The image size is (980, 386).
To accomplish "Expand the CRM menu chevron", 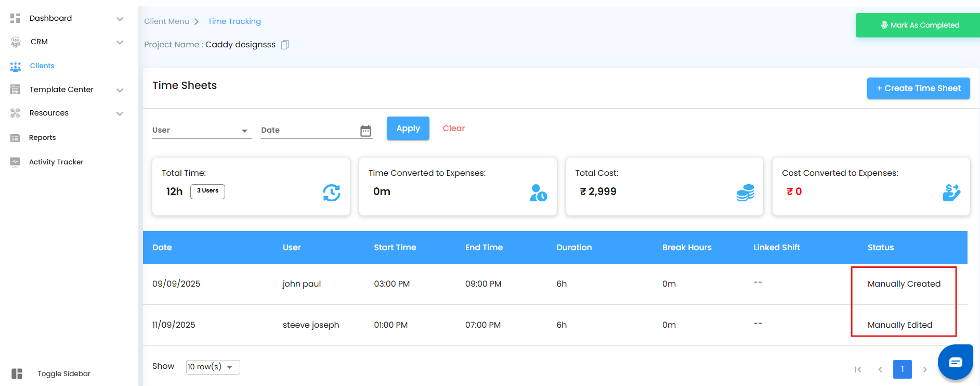I will click(x=120, y=42).
